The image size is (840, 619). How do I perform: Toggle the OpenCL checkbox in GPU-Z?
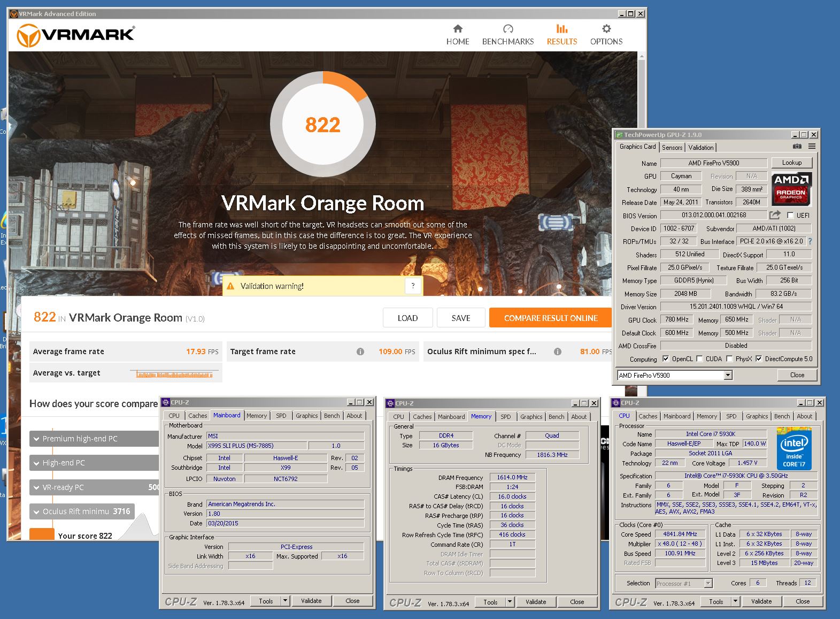pyautogui.click(x=666, y=359)
